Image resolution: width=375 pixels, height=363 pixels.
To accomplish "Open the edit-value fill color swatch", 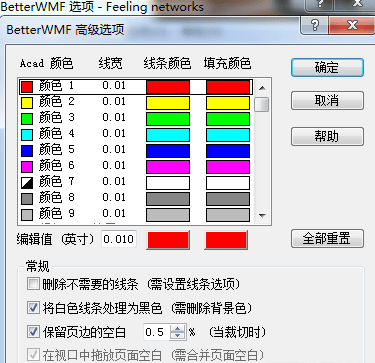I will point(226,240).
